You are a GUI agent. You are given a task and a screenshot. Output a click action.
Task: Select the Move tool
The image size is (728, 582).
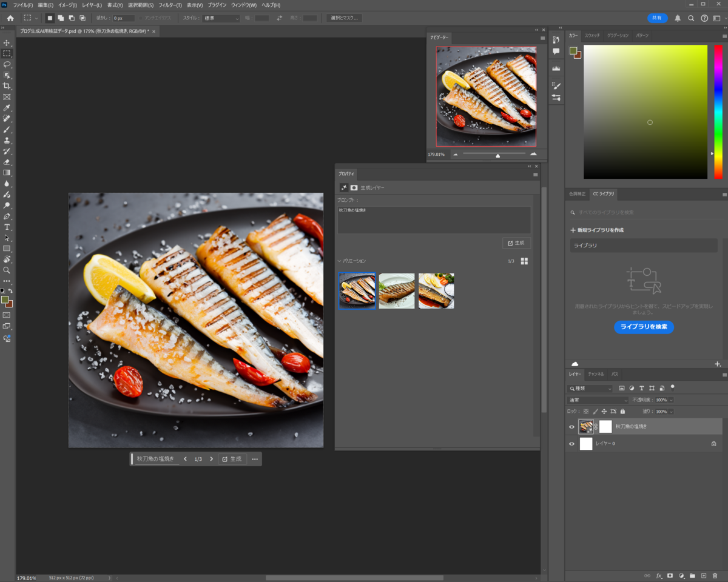[7, 43]
